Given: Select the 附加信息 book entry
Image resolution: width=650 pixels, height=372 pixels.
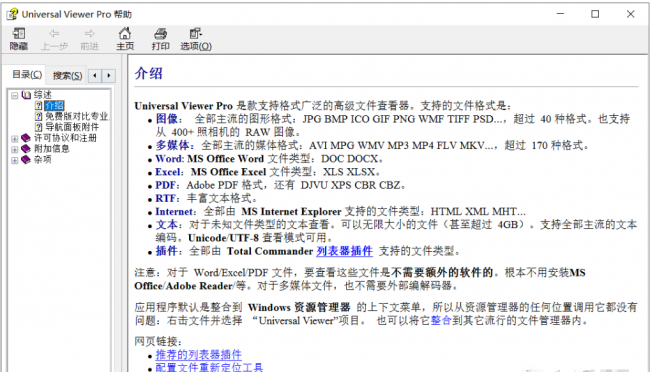Looking at the screenshot, I should click(x=51, y=148).
